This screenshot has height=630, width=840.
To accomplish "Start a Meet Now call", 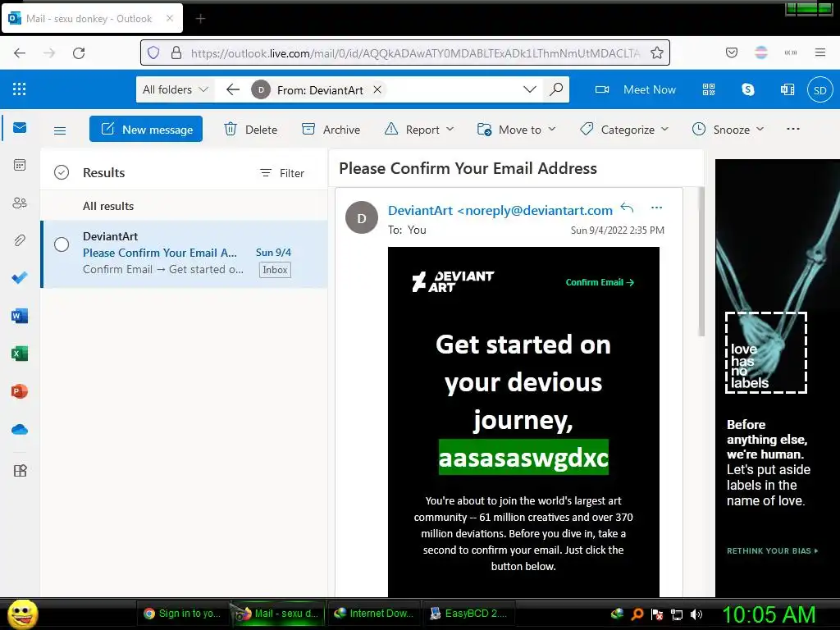I will click(636, 89).
